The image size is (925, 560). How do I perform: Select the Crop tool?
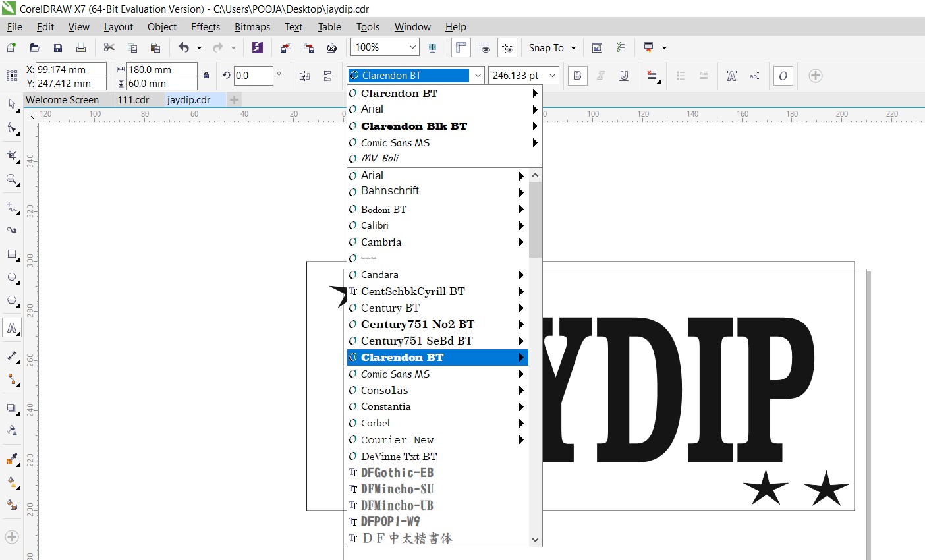tap(12, 155)
